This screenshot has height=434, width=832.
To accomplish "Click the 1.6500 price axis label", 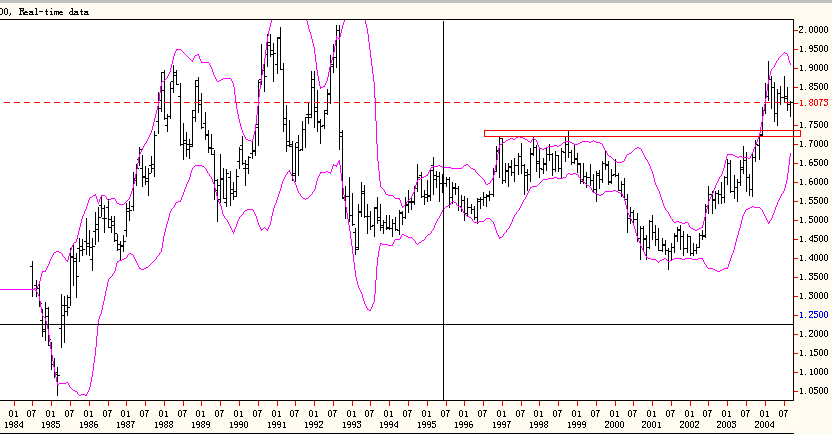I will coord(813,163).
